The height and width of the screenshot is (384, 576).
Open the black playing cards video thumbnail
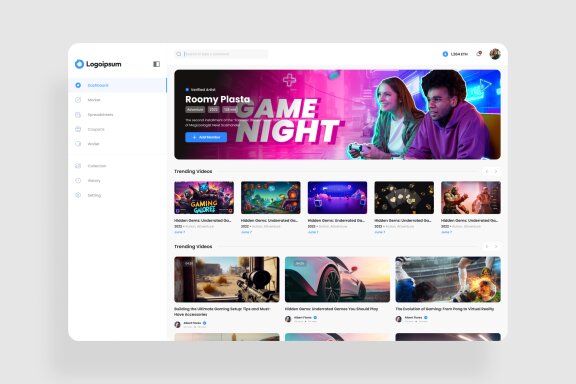[x=404, y=198]
